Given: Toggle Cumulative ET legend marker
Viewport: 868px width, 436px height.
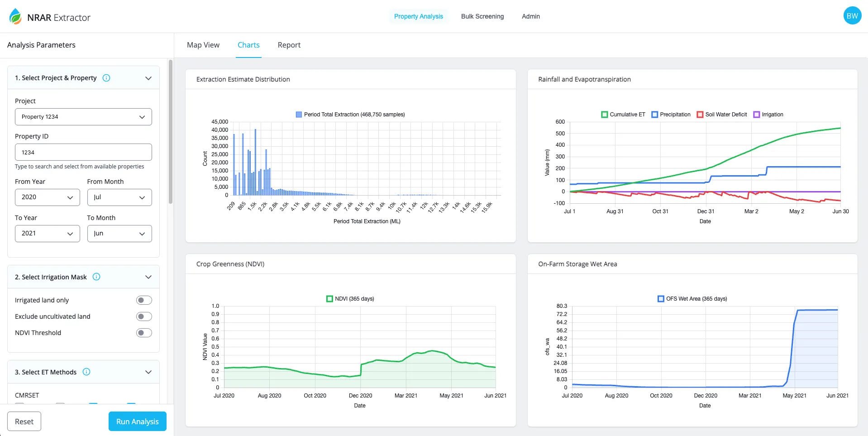Looking at the screenshot, I should tap(604, 115).
